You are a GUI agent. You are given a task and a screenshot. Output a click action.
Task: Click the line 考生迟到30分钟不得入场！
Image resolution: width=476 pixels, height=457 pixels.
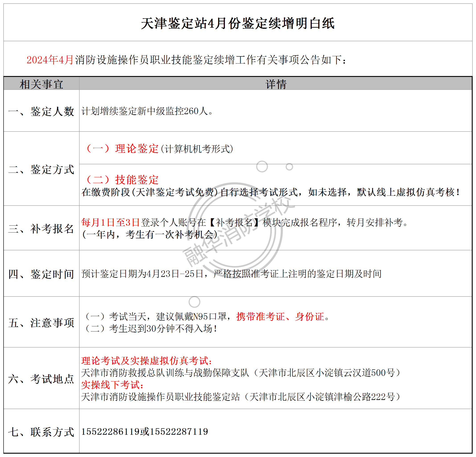pyautogui.click(x=163, y=328)
